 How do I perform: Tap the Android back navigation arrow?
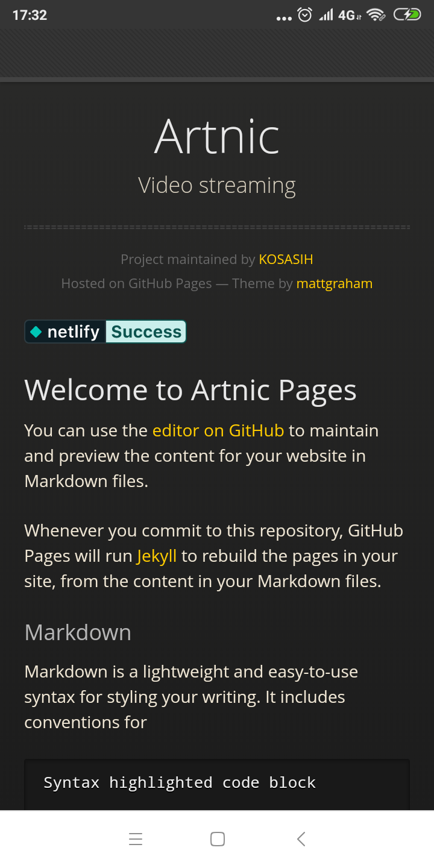tap(301, 838)
